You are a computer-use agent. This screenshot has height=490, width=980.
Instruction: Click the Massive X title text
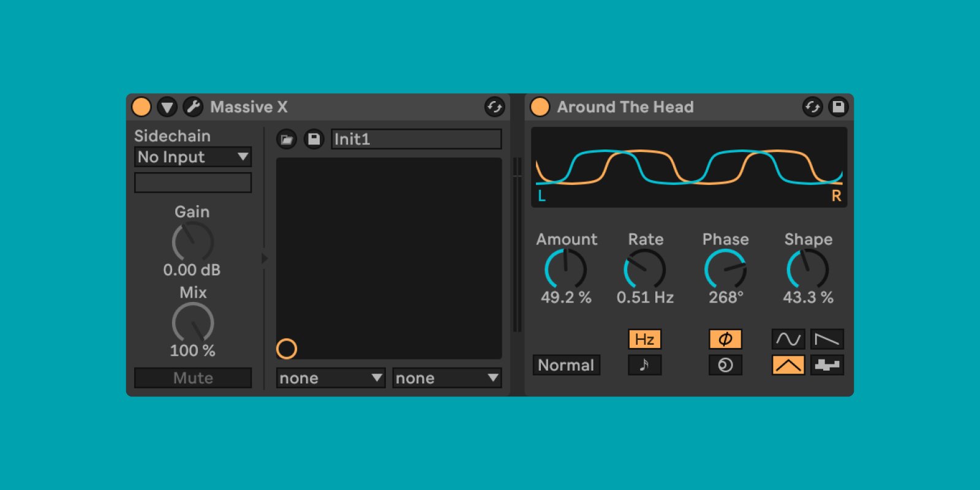coord(249,107)
